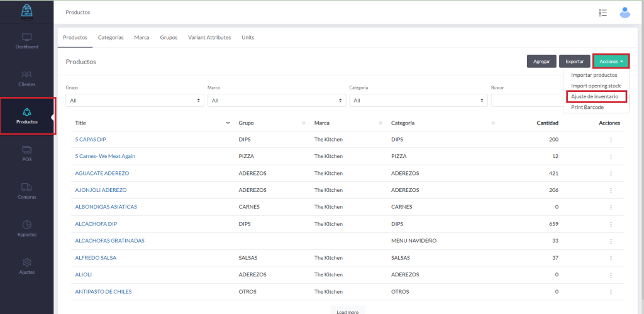Image resolution: width=644 pixels, height=314 pixels.
Task: Toggle the Acciones dropdown button
Action: 611,61
